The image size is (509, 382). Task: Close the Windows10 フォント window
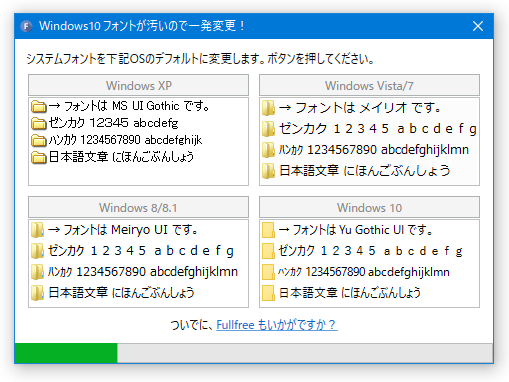click(478, 26)
